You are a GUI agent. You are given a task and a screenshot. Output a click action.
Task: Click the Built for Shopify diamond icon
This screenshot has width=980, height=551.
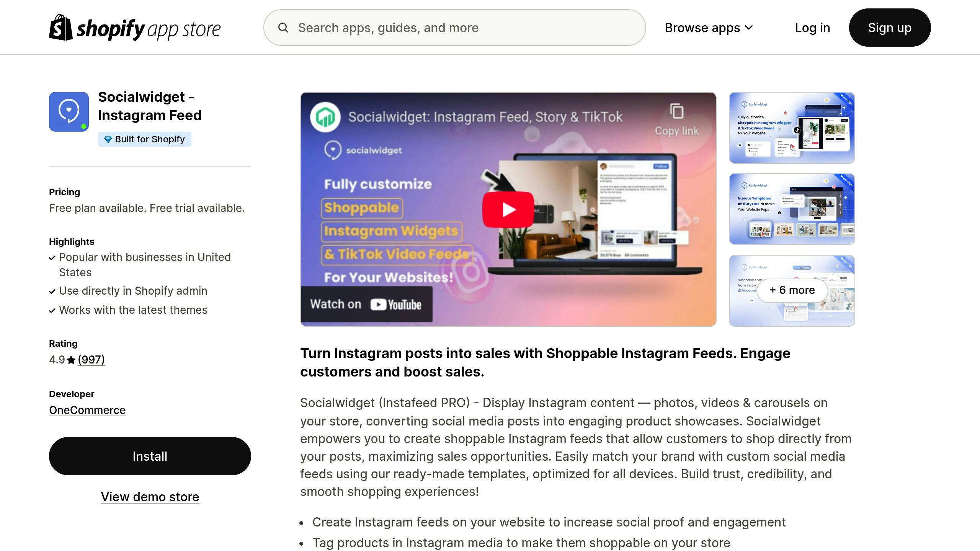pyautogui.click(x=108, y=139)
